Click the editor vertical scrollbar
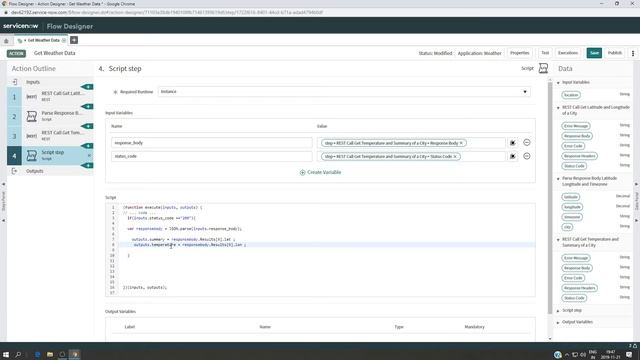 click(x=550, y=198)
